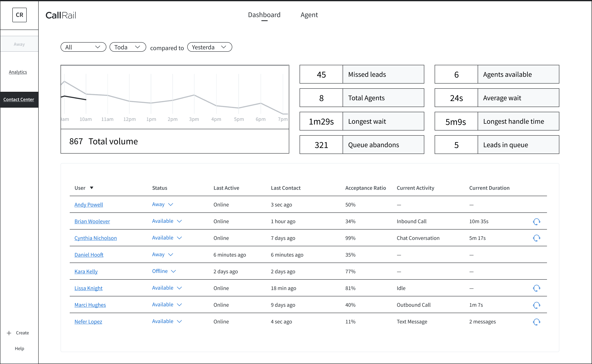Click the Away status button in sidebar
This screenshot has height=364, width=592.
(x=19, y=44)
